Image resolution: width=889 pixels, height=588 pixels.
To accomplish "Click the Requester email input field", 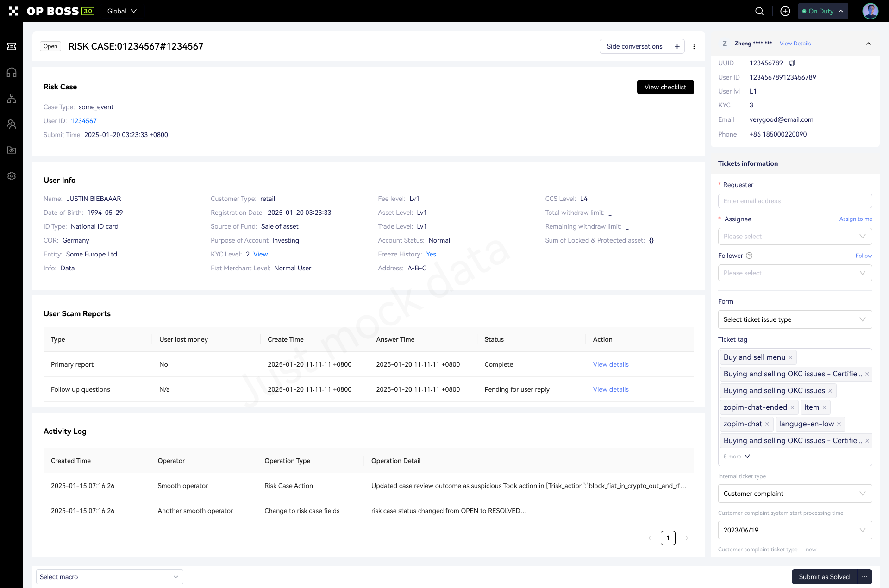I will point(795,201).
